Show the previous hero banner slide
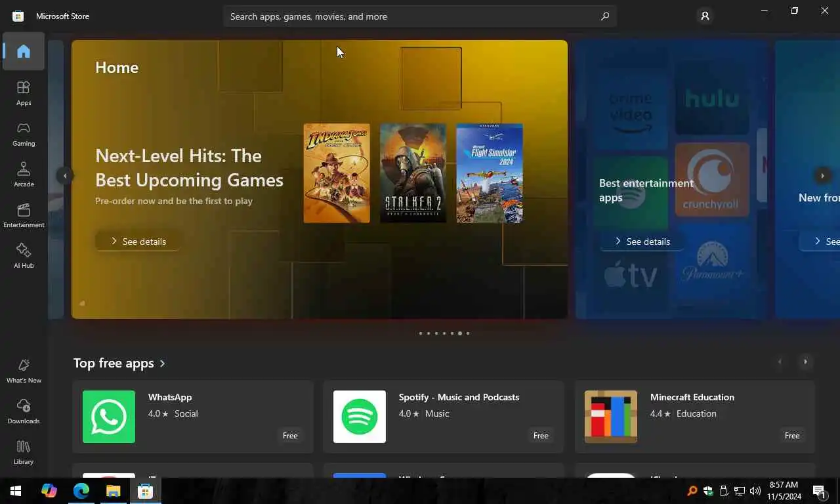Viewport: 840px width, 504px height. coord(64,175)
